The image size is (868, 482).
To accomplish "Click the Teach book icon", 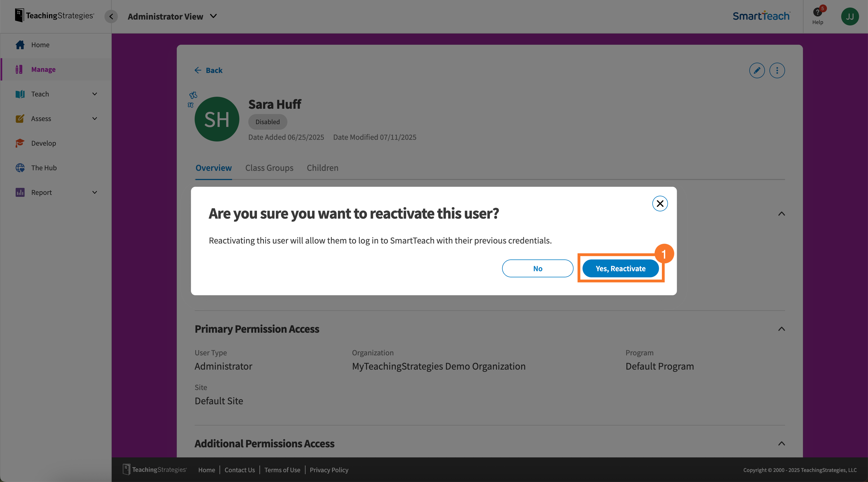I will tap(20, 94).
